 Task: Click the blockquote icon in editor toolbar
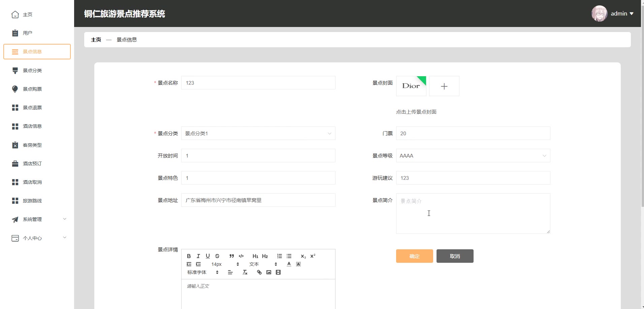point(231,256)
